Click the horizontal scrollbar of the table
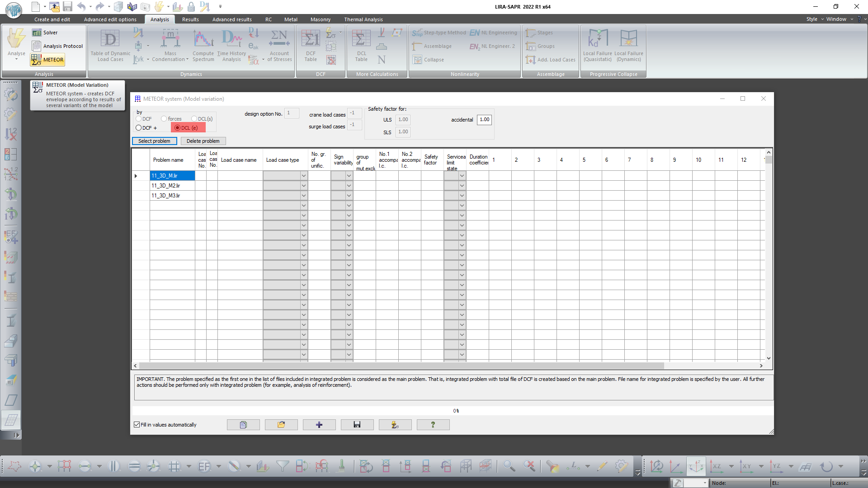This screenshot has height=488, width=868. tap(401, 366)
